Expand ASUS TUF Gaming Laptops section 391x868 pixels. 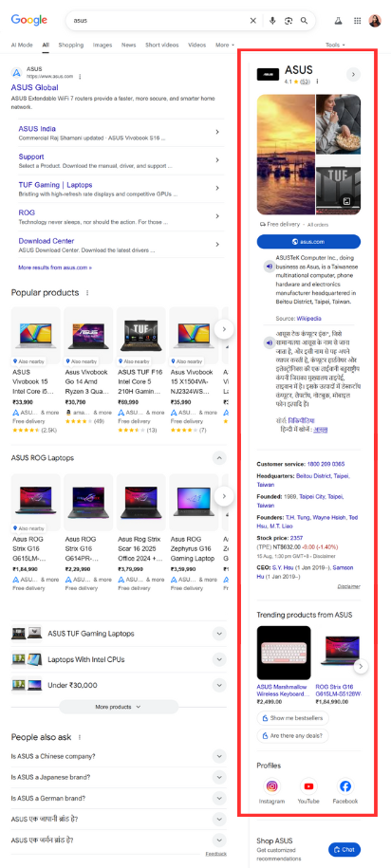click(x=219, y=634)
